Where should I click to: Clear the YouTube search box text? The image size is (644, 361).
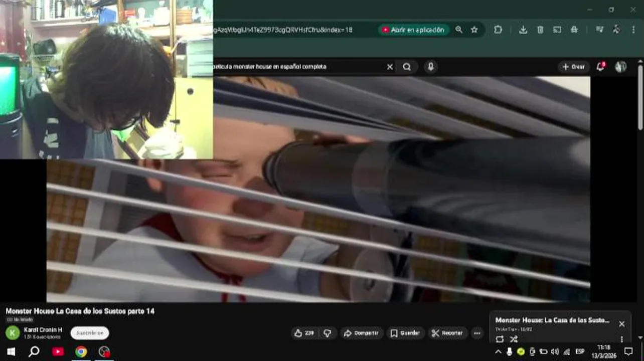pos(389,67)
